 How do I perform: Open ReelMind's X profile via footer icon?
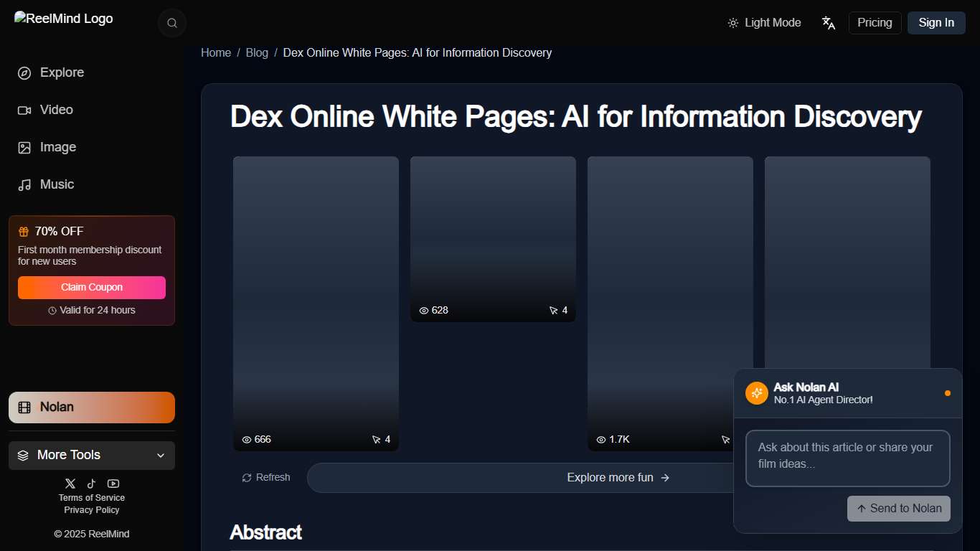(70, 484)
